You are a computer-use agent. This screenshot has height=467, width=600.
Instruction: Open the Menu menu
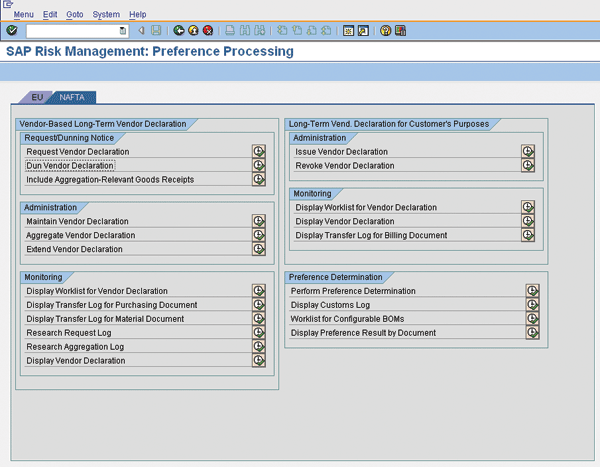point(24,15)
